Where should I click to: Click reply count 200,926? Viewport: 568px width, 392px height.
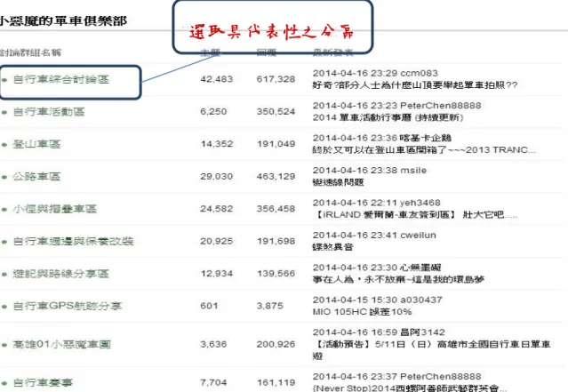coord(276,344)
